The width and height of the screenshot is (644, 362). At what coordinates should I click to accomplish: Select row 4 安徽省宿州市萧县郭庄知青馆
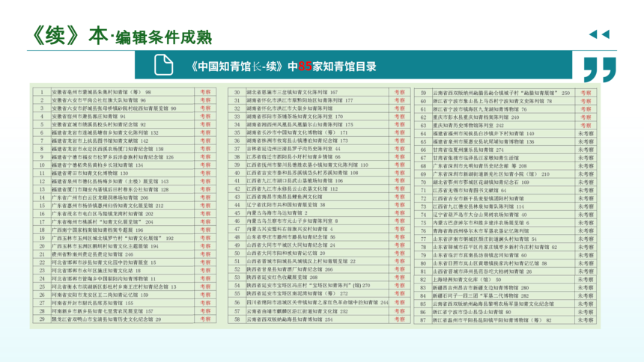coord(124,117)
